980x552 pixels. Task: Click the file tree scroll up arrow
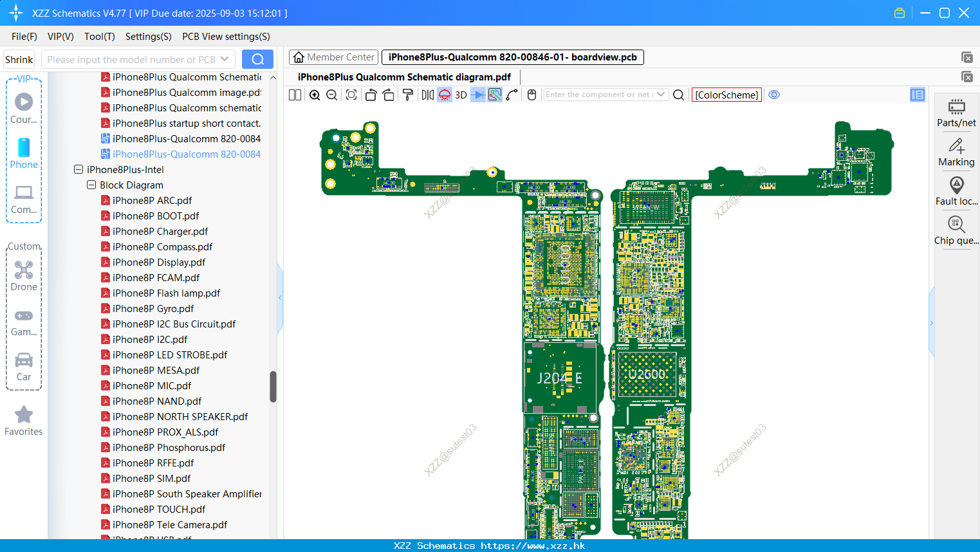pos(273,77)
